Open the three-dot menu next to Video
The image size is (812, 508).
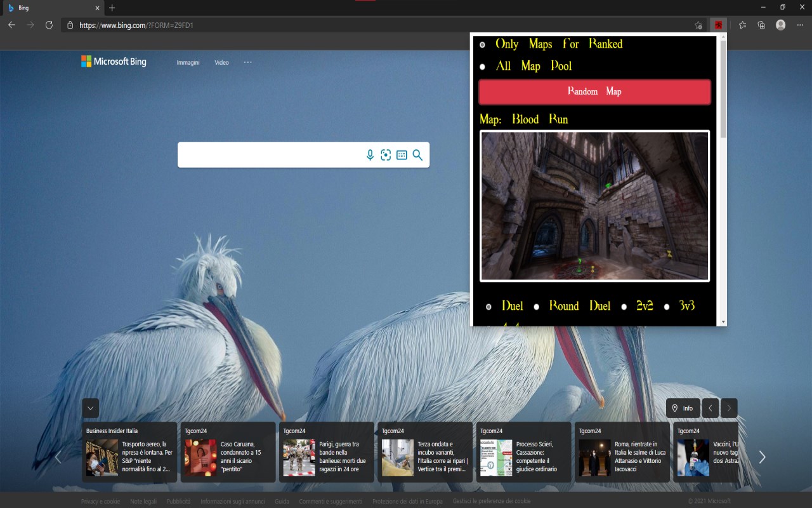248,62
